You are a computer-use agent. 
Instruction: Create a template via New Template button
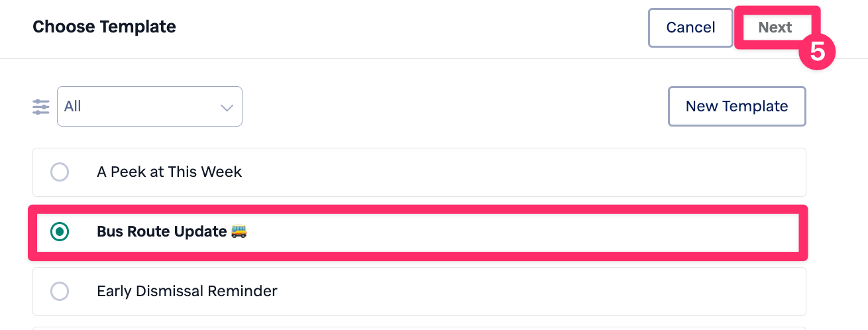736,106
